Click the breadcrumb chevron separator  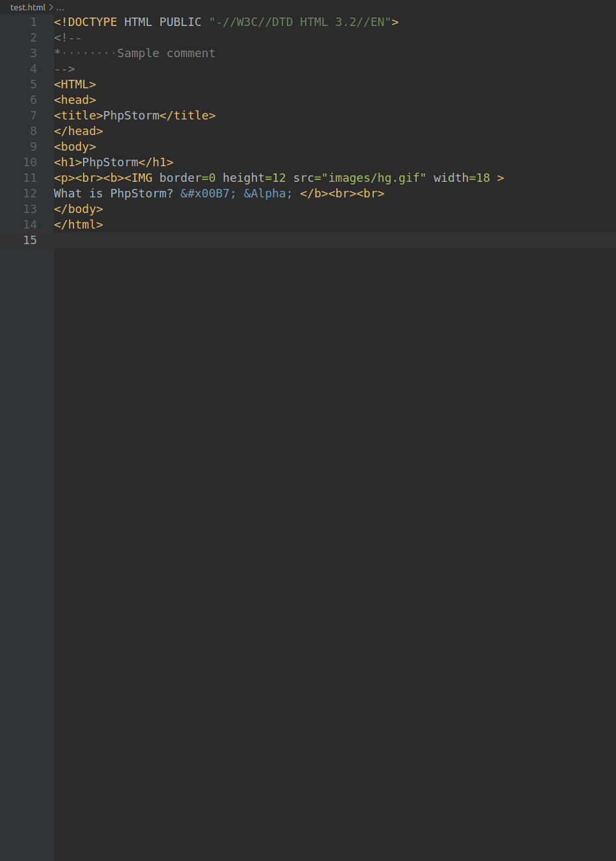click(x=51, y=7)
